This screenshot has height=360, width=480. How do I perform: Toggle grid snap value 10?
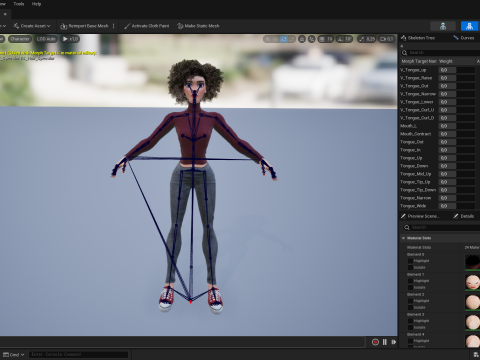pyautogui.click(x=326, y=39)
